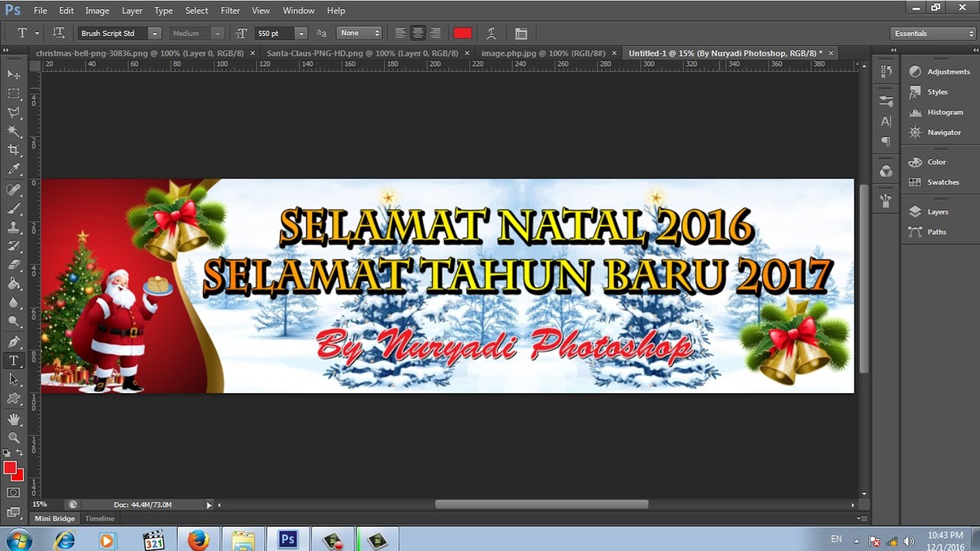The image size is (980, 551).
Task: Select the Paint Bucket tool
Action: pos(14,284)
